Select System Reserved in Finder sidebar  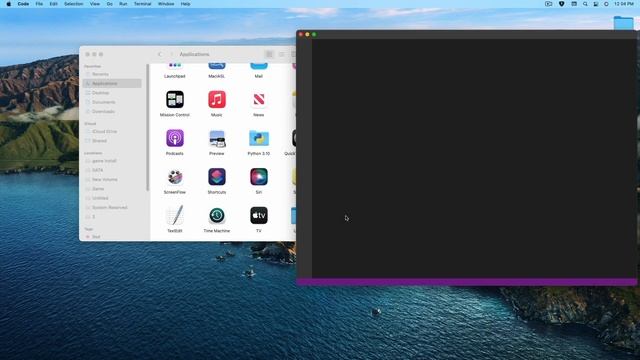112,207
